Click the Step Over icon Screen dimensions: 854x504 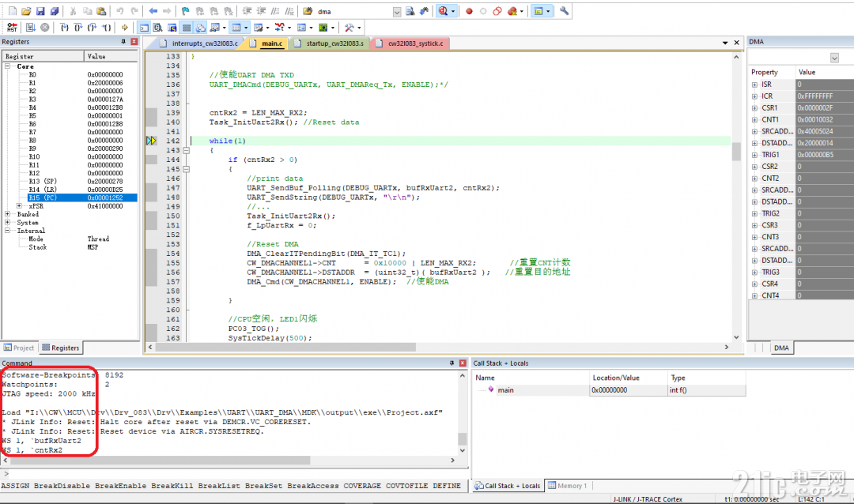(77, 27)
